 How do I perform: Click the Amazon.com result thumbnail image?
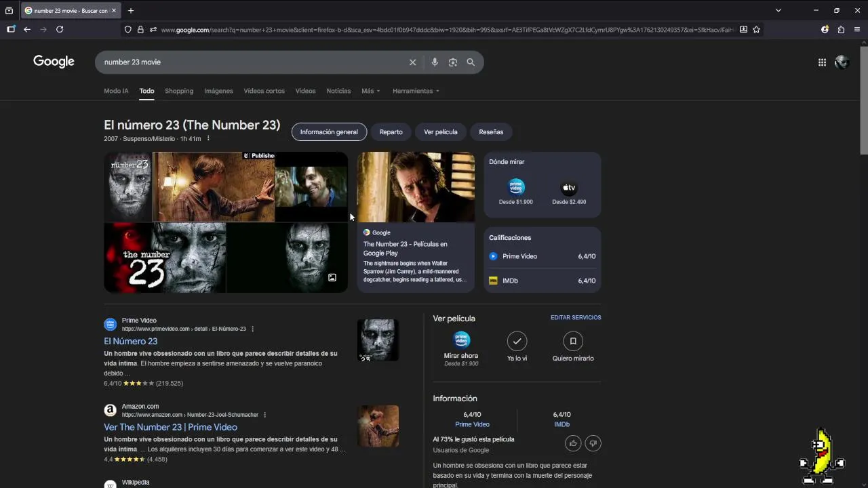pyautogui.click(x=378, y=426)
